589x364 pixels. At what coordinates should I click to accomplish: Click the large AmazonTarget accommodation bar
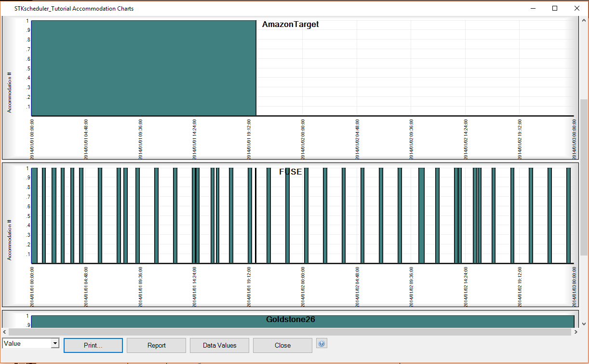[x=144, y=67]
